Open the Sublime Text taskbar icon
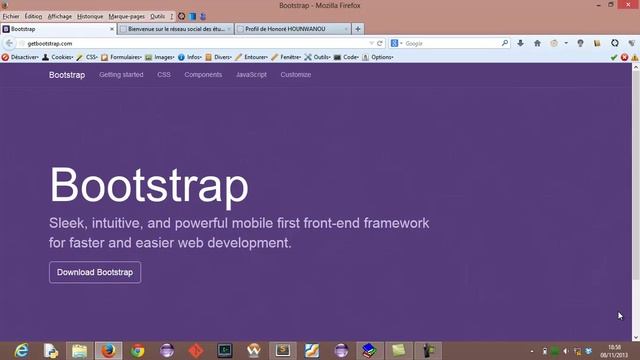The image size is (640, 360). pos(283,351)
